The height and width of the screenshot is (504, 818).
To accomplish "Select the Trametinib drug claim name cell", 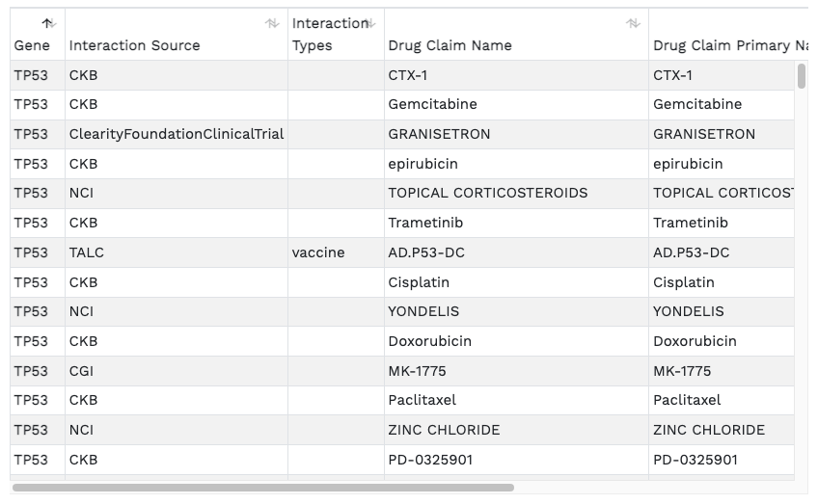I will (x=424, y=223).
